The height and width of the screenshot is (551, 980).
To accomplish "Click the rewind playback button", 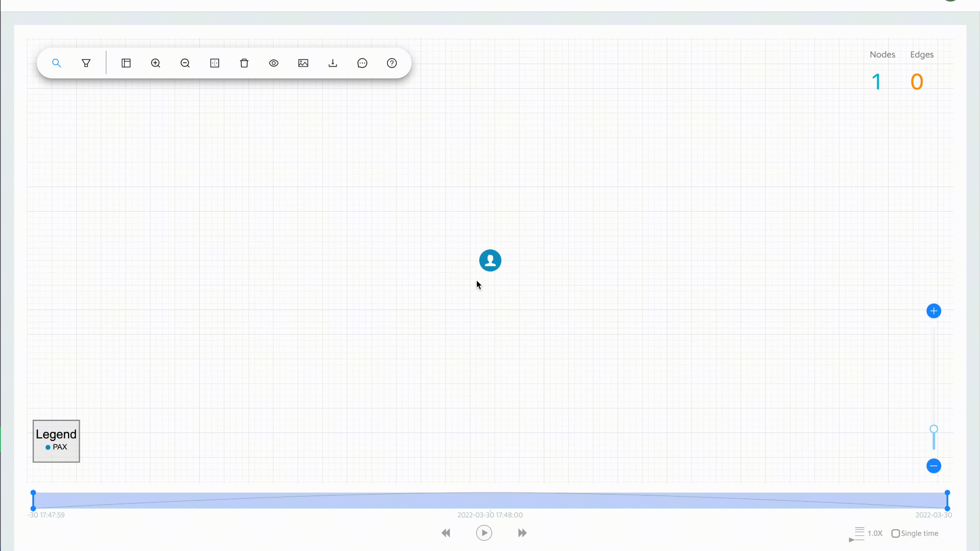I will click(x=446, y=533).
